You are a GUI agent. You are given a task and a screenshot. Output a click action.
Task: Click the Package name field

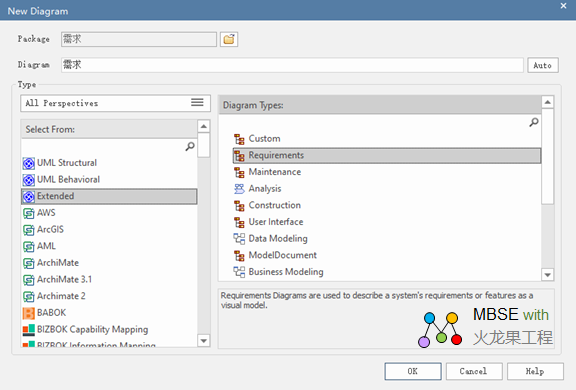point(139,39)
